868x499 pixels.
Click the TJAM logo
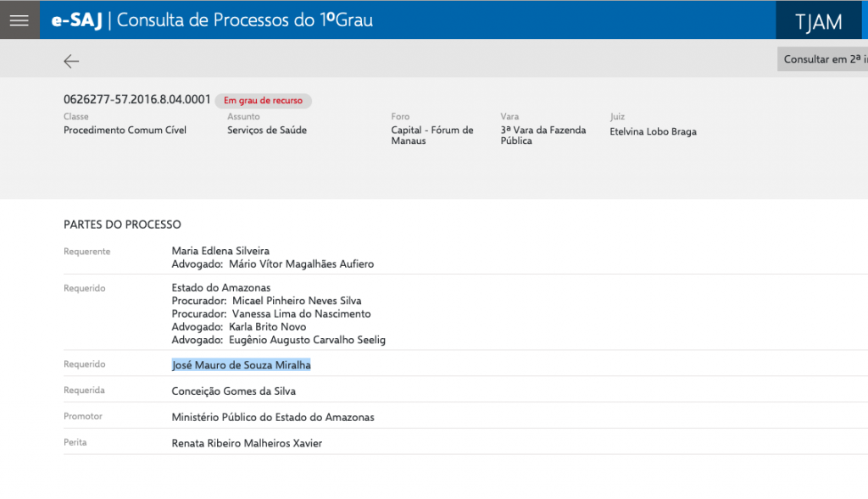click(818, 20)
